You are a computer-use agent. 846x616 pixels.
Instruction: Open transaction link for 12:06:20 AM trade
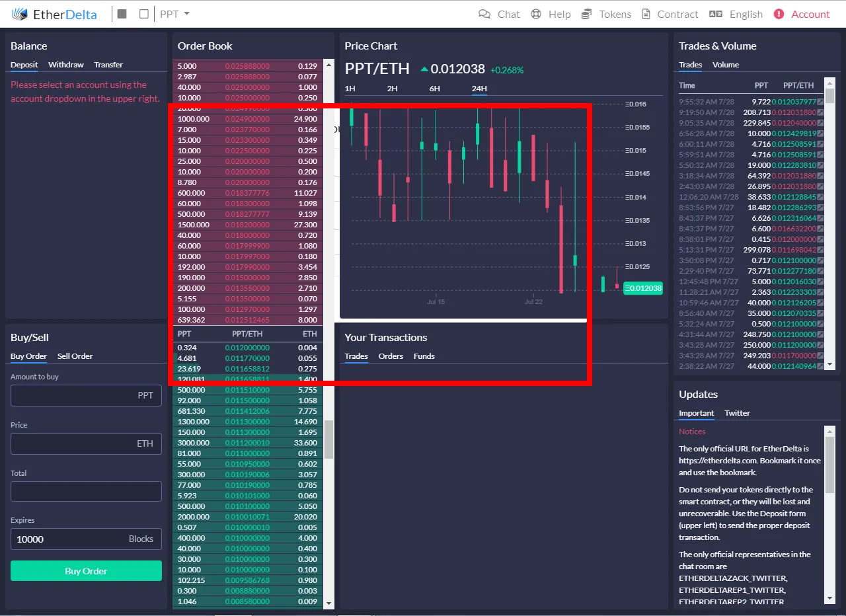pos(821,197)
